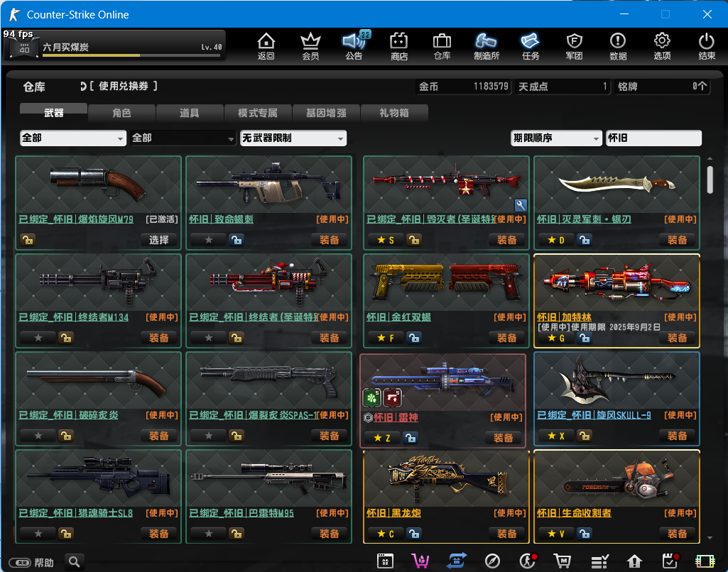Click the film strip icon in bottom bar

pyautogui.click(x=705, y=561)
